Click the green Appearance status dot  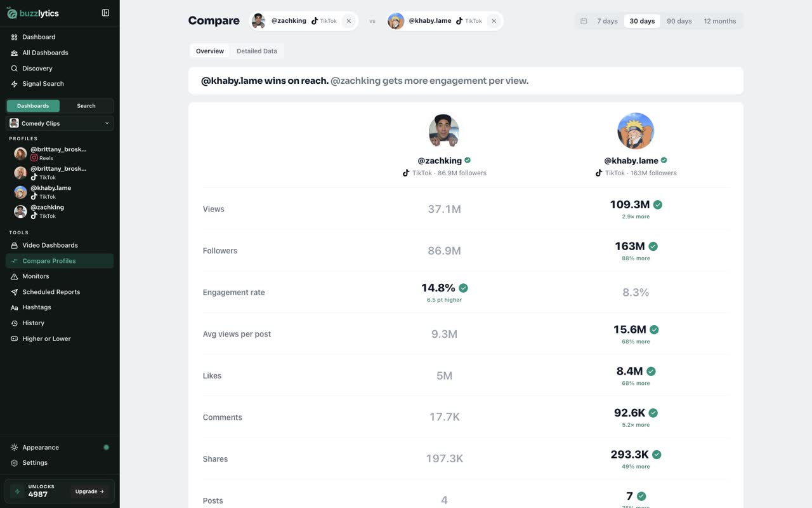click(106, 447)
